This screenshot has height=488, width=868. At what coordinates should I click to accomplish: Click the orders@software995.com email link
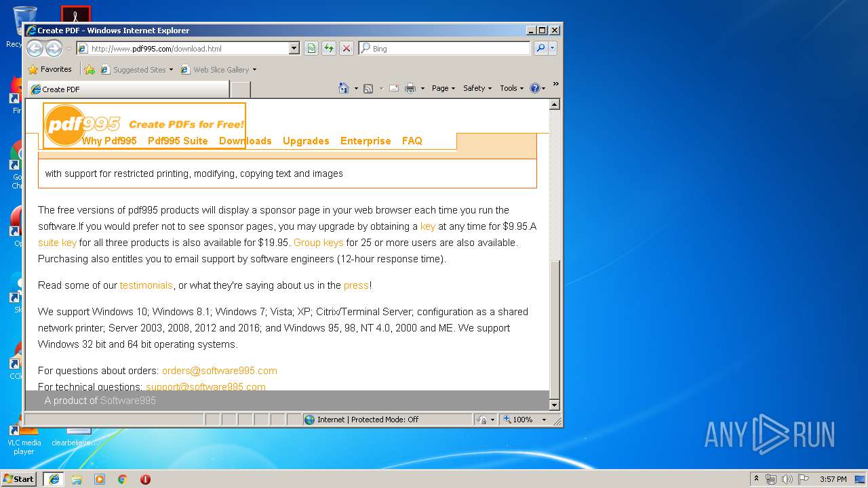219,371
